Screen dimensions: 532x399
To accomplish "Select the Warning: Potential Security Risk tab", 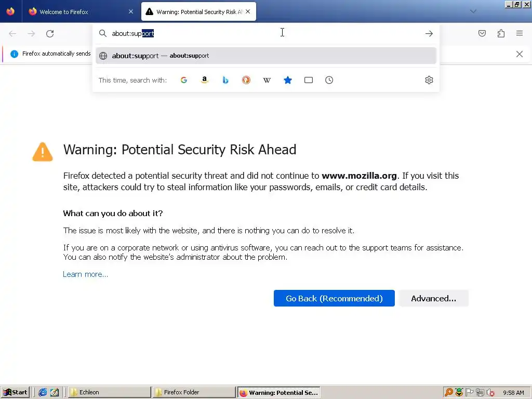I will point(198,11).
